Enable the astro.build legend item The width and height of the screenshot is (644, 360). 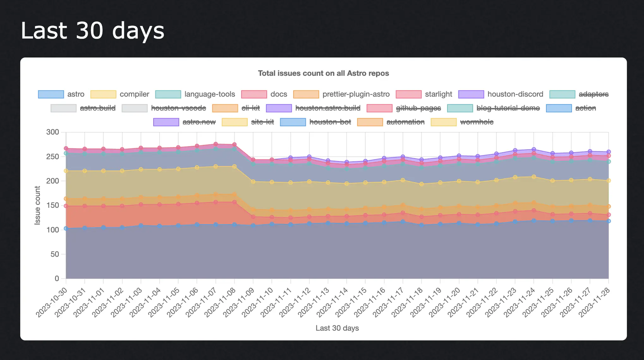click(64, 108)
